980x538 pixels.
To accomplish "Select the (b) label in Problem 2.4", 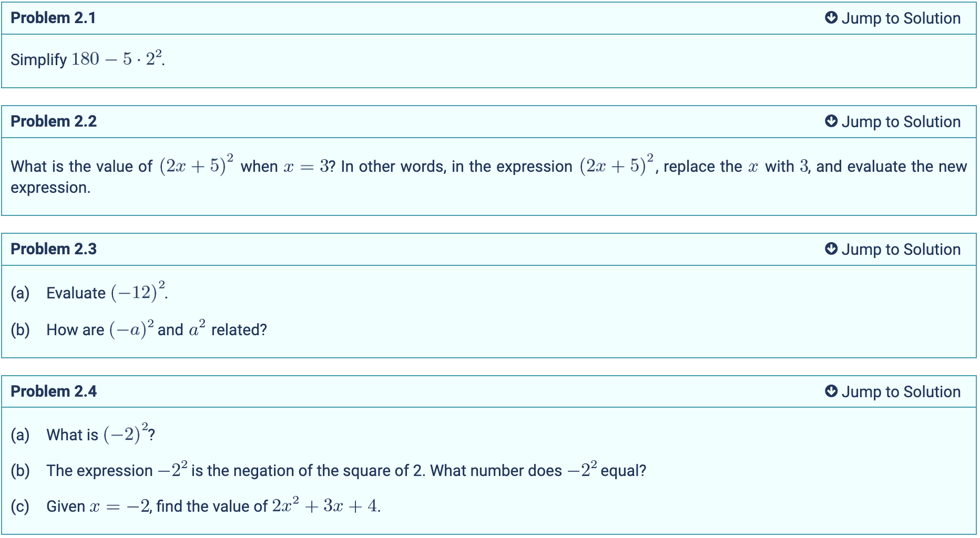I will [x=20, y=471].
